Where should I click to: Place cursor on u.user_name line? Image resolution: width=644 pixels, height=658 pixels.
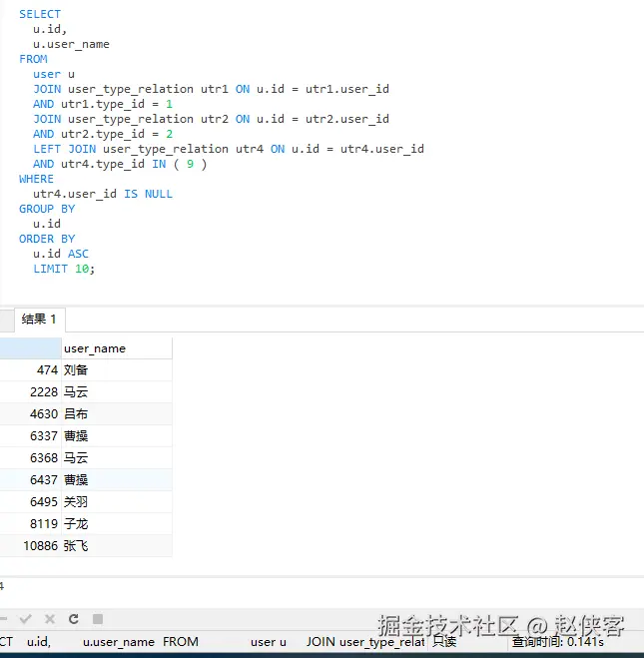pyautogui.click(x=71, y=44)
